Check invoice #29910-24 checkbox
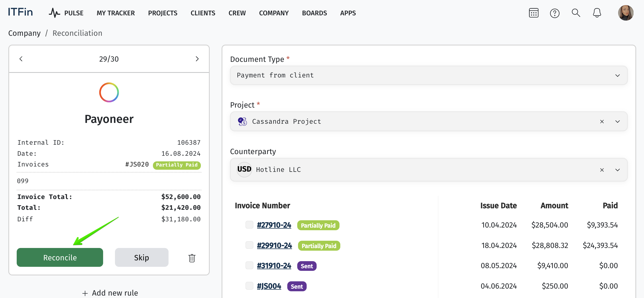Image resolution: width=644 pixels, height=298 pixels. (249, 245)
